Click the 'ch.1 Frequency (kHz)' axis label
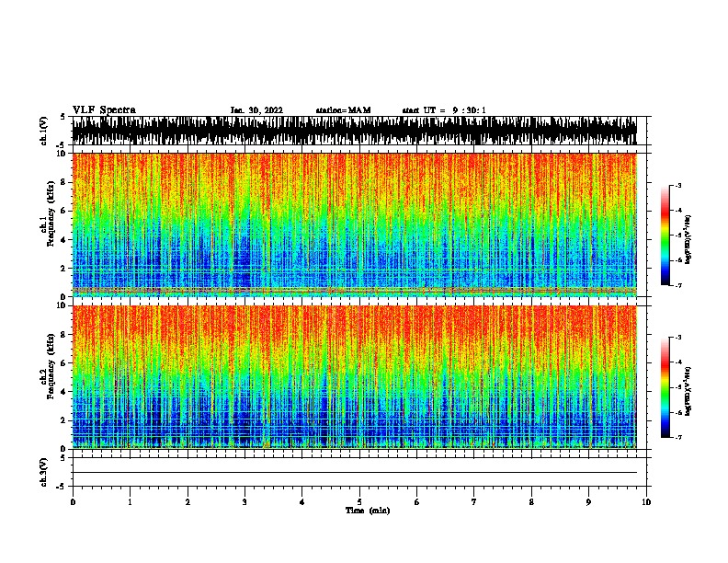Image resolution: width=728 pixels, height=563 pixels. click(x=47, y=214)
